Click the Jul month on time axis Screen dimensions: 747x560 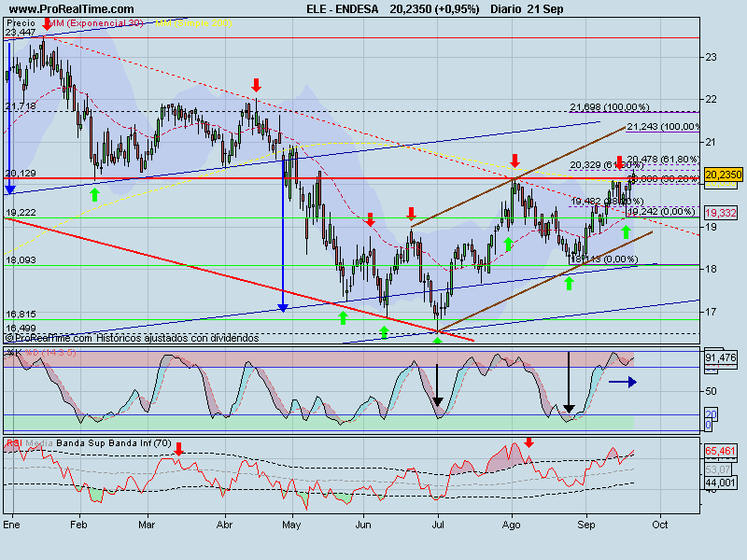pos(438,525)
